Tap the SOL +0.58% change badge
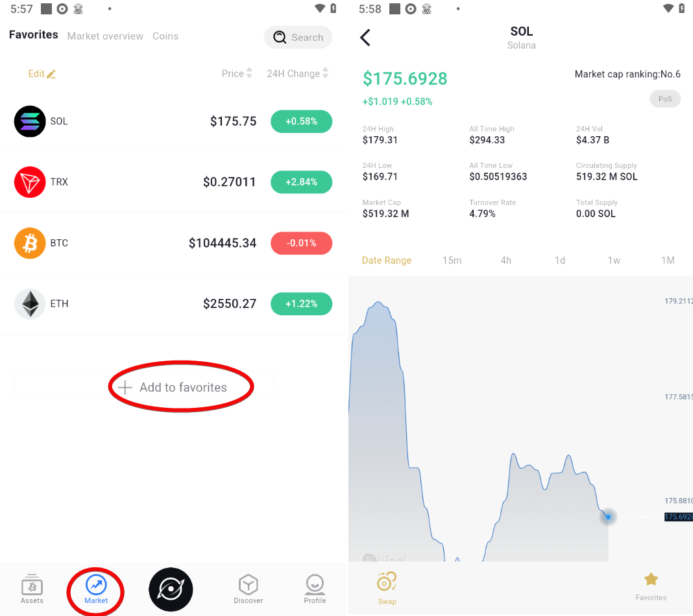The width and height of the screenshot is (693, 616). pyautogui.click(x=302, y=121)
